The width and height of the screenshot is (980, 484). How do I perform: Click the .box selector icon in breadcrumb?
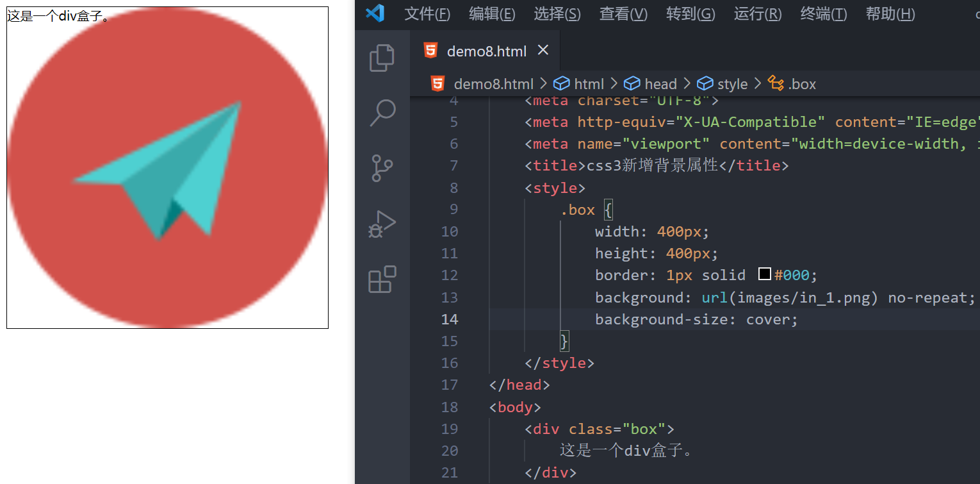pyautogui.click(x=776, y=83)
